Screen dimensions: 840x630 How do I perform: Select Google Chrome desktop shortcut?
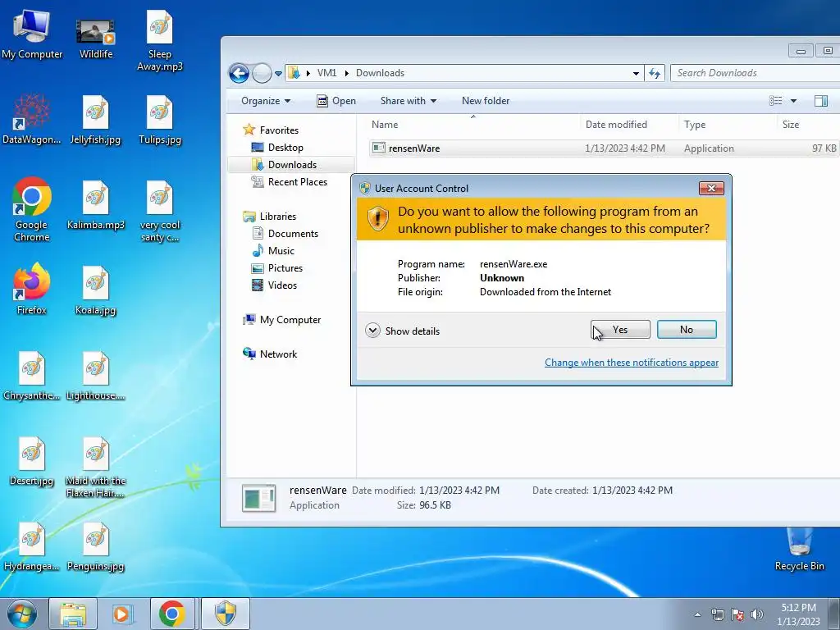click(x=32, y=209)
